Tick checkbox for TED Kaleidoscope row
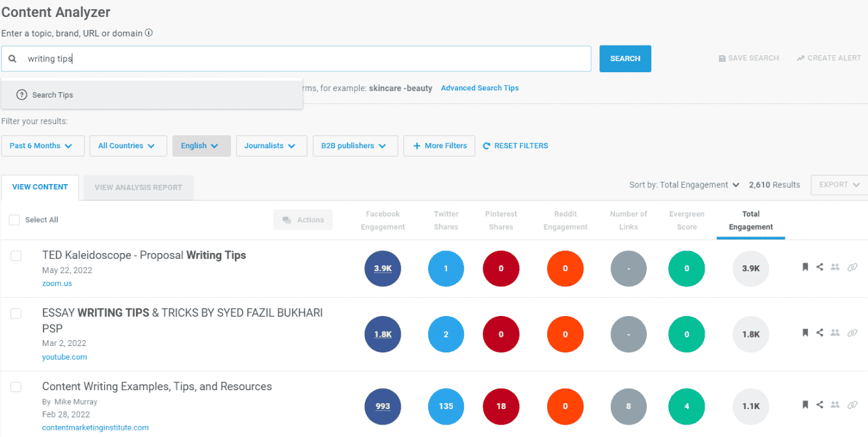The height and width of the screenshot is (437, 868). click(16, 256)
